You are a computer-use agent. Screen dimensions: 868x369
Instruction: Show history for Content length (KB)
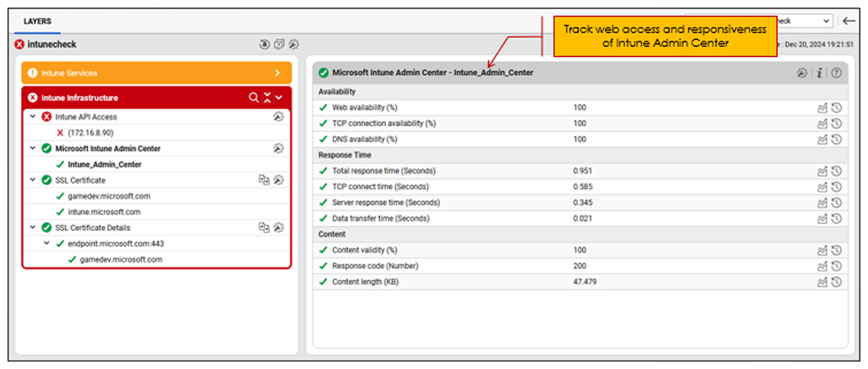[x=836, y=282]
